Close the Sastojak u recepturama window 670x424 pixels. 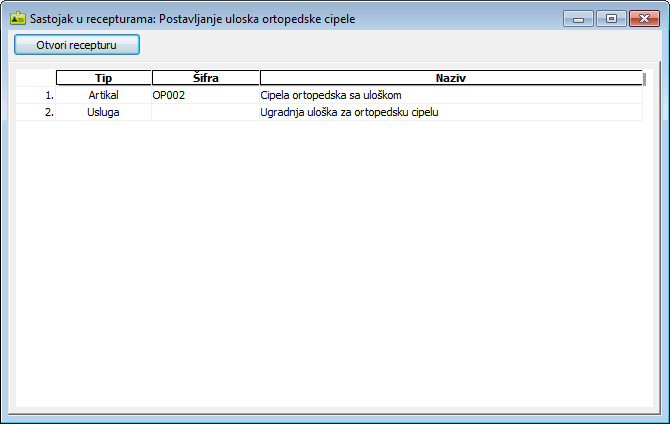tap(642, 18)
